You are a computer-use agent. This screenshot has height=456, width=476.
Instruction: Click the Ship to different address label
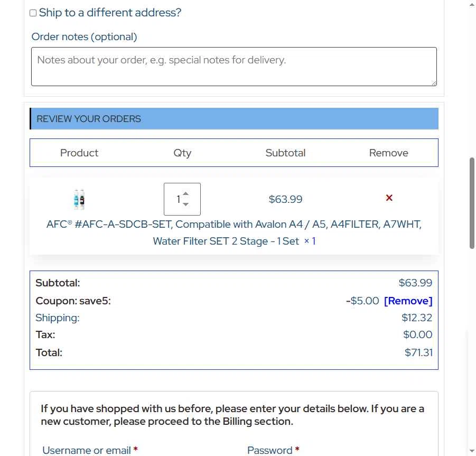tap(110, 13)
